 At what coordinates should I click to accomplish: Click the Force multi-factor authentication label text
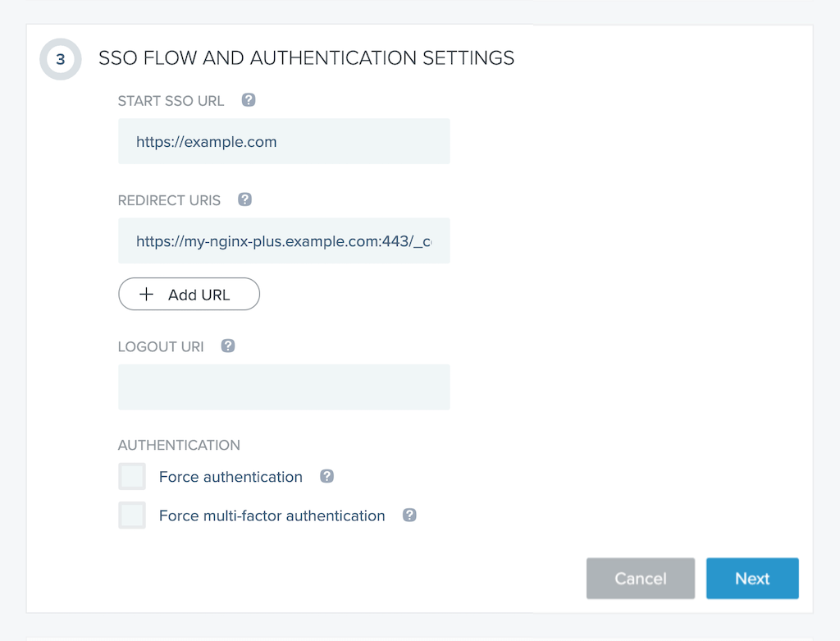click(x=272, y=516)
